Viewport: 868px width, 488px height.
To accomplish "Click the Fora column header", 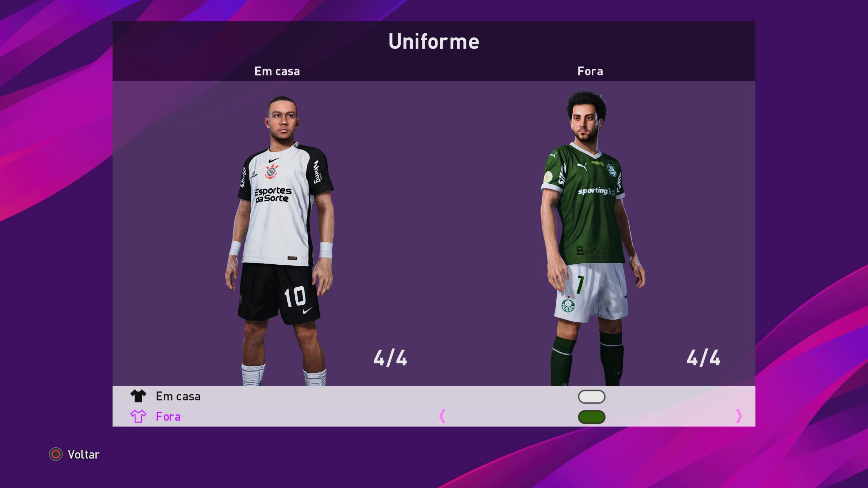I will pos(590,71).
